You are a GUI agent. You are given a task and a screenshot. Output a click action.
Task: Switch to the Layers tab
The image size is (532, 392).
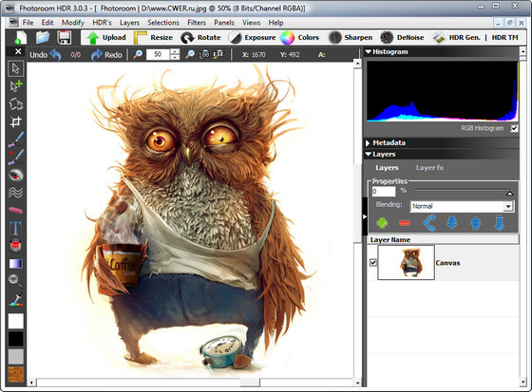point(387,168)
